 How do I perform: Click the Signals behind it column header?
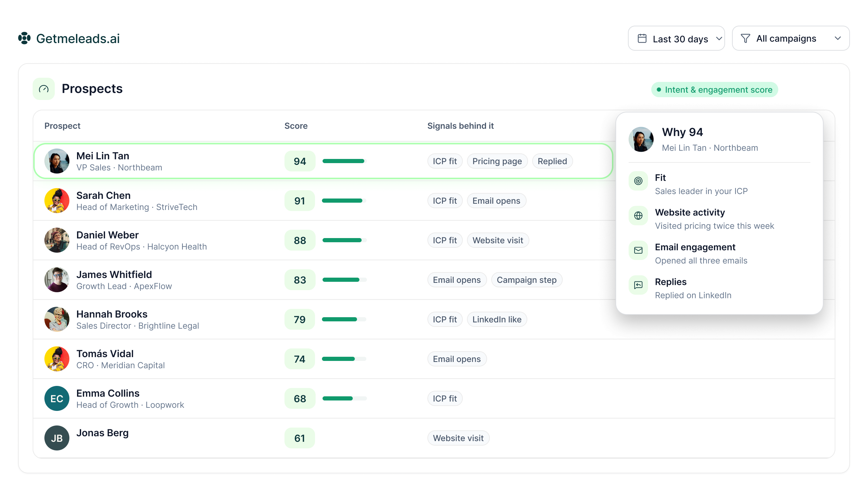[460, 126]
